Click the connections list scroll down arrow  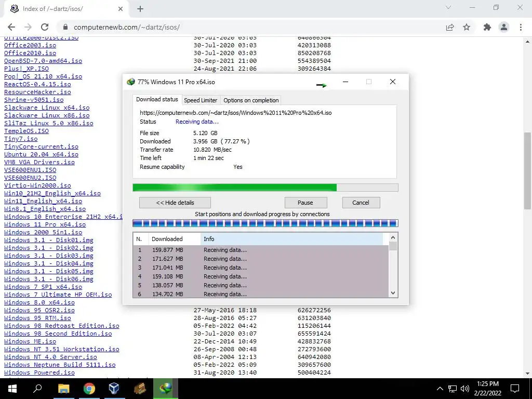393,293
